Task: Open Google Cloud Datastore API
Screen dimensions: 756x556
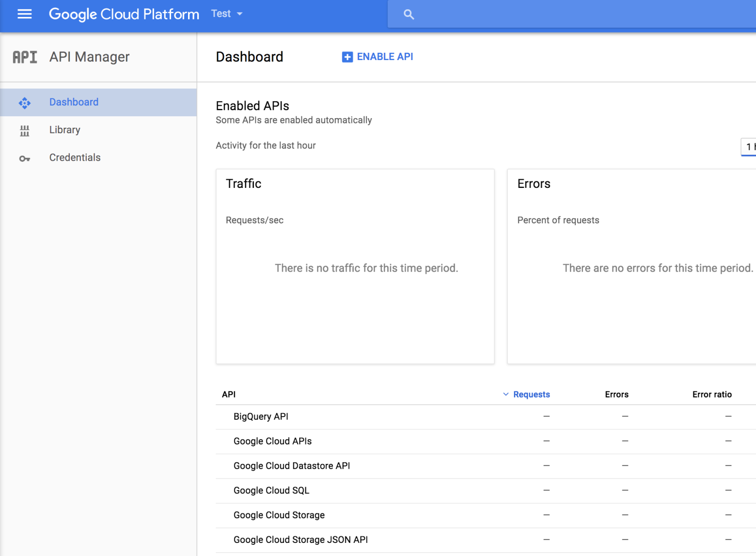Action: 486,466
